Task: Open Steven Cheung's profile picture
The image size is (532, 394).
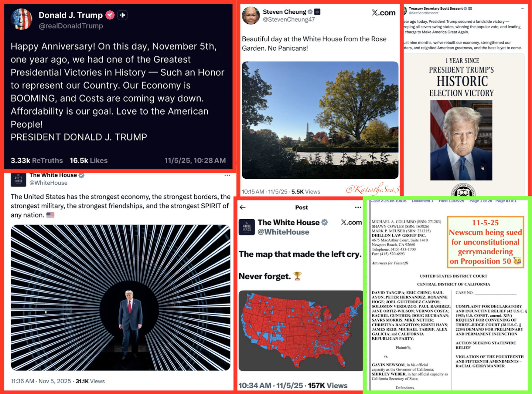Action: coord(251,15)
